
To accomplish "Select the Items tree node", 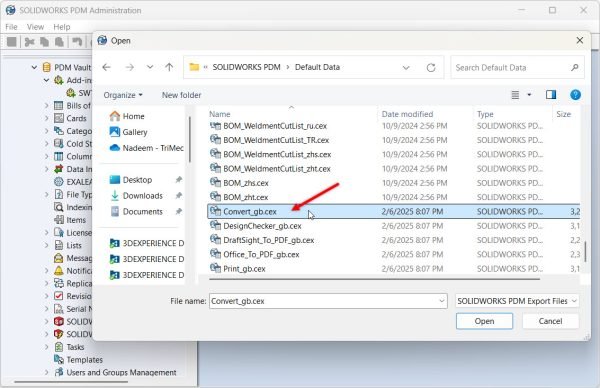I will click(x=76, y=220).
